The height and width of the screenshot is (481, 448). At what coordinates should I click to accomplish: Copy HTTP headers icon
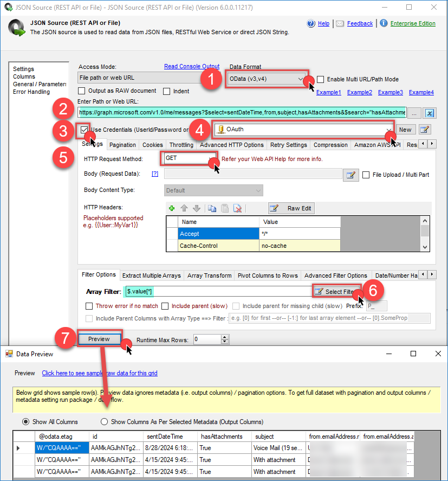212,208
